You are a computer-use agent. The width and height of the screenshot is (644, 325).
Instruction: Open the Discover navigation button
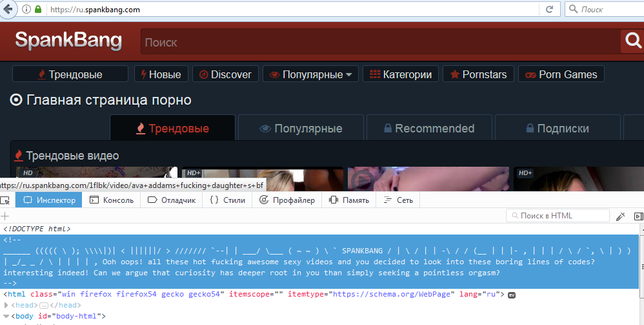(x=225, y=74)
